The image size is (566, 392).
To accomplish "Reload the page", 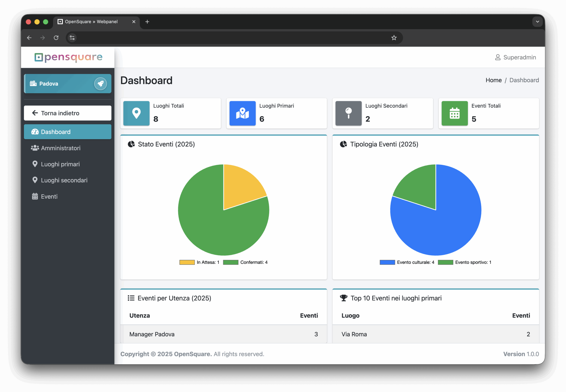I will pos(56,38).
